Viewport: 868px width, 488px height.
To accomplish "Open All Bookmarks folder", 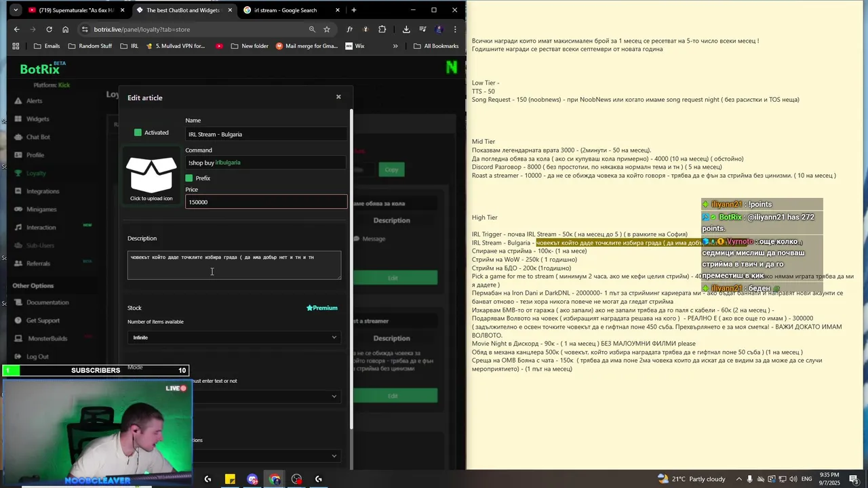I will 436,46.
